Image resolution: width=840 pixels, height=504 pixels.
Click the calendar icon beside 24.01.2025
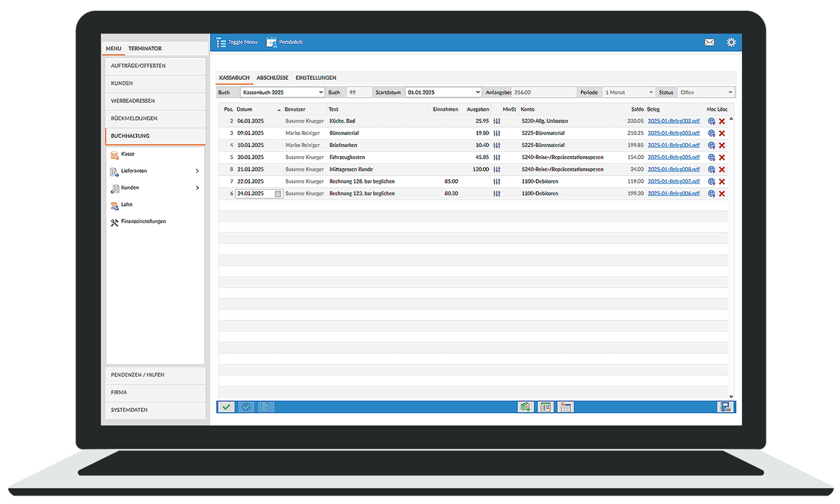click(278, 194)
